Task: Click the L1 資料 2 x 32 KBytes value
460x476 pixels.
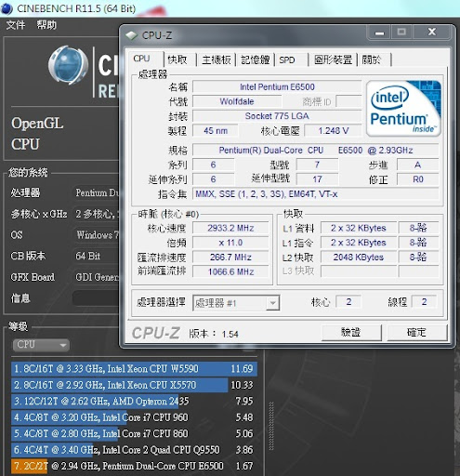Action: (359, 228)
